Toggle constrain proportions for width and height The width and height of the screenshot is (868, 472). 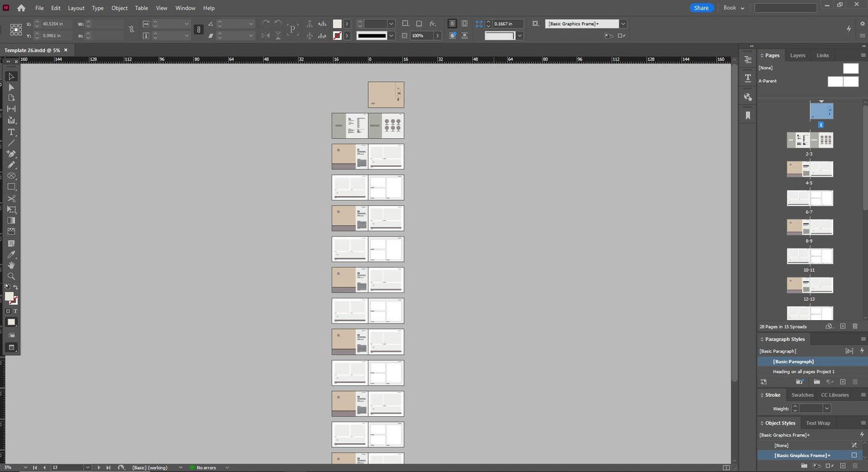point(132,29)
